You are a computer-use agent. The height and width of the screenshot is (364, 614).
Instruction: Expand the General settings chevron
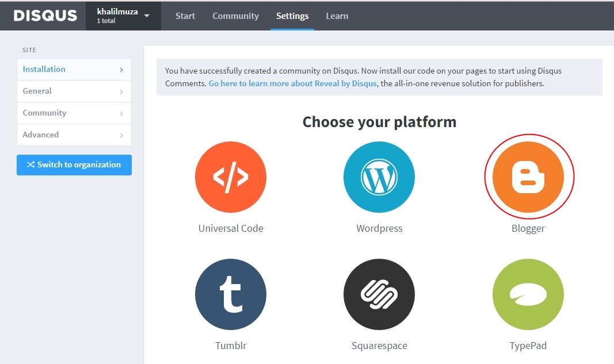click(121, 91)
